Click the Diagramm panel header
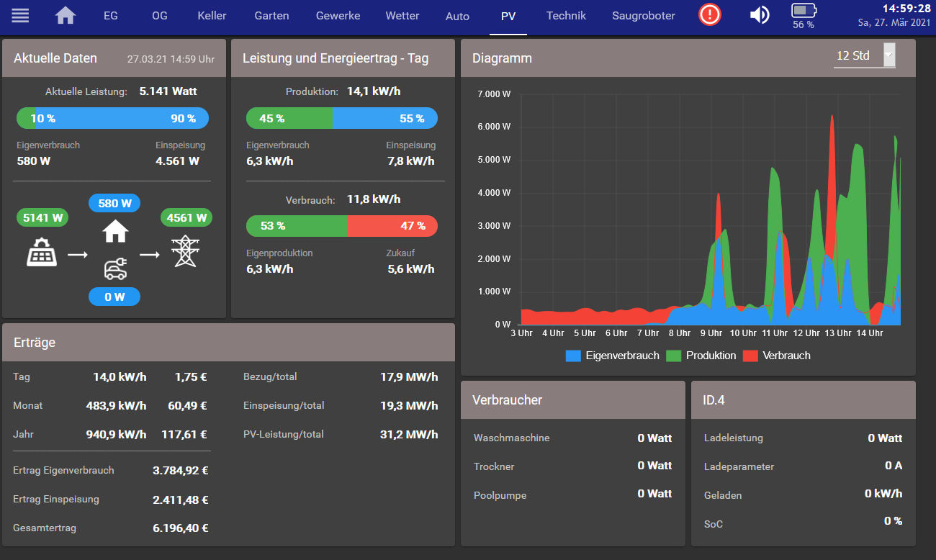 [x=688, y=58]
